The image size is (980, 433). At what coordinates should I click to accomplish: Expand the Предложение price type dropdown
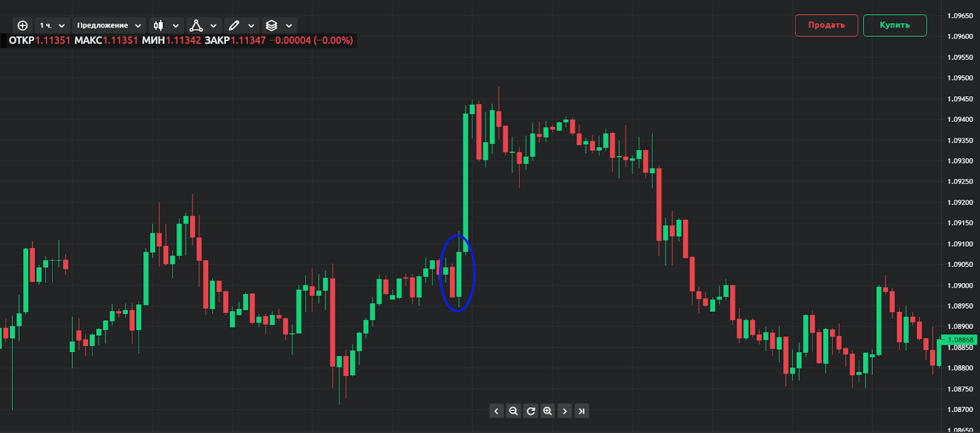109,25
